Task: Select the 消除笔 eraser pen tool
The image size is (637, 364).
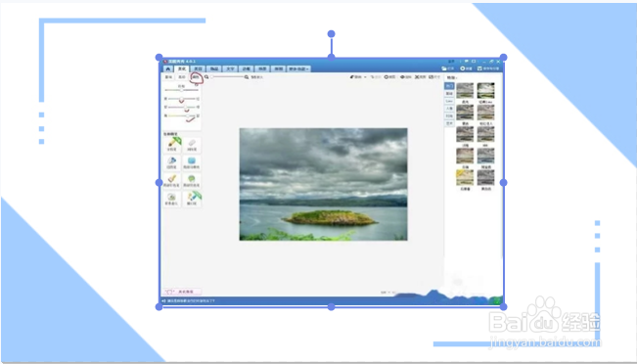Action: (x=192, y=145)
